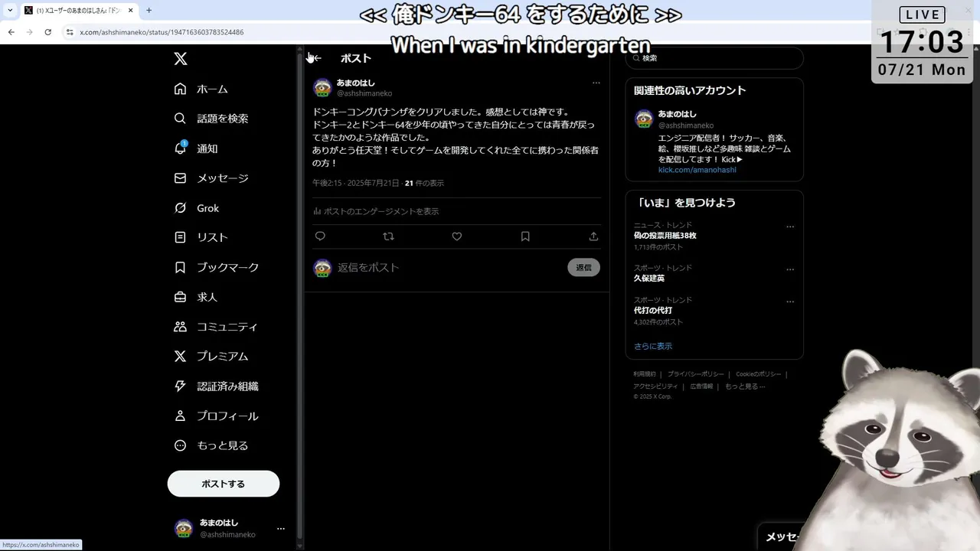Reload page with browser refresh button

tap(47, 32)
